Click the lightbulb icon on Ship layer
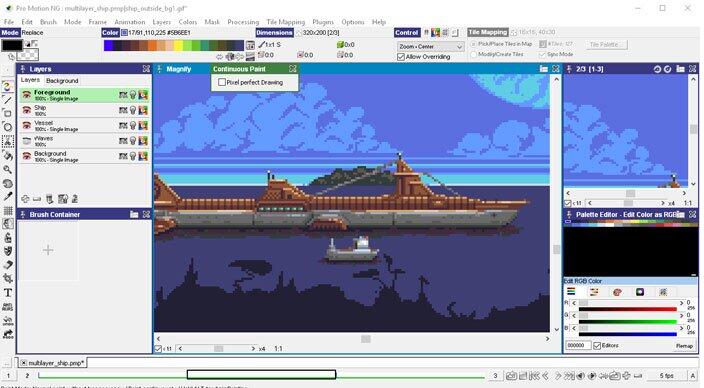Image resolution: width=704 pixels, height=388 pixels. point(133,110)
